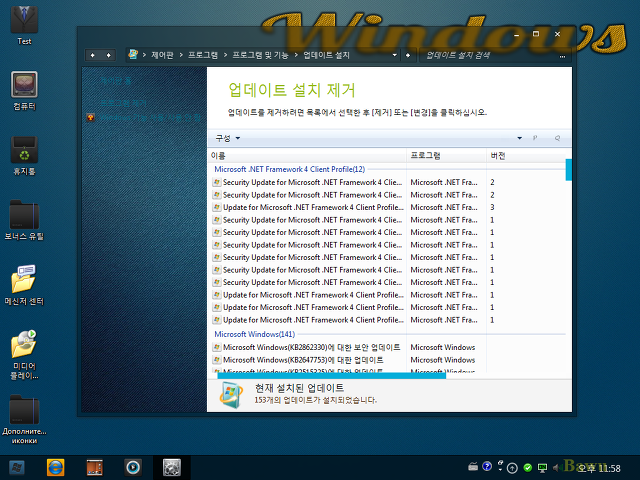Collapse the Microsoft .NET Framework 4 Client Profile(12) group
Viewport: 640px width, 480px height.
[x=289, y=169]
